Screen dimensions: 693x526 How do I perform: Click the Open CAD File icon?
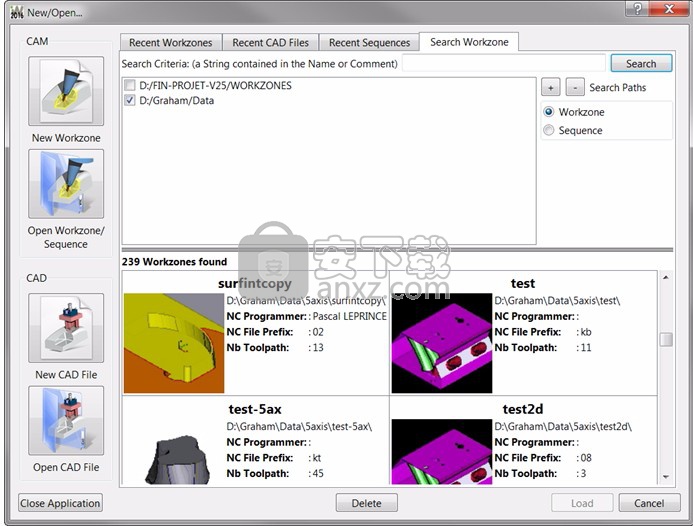tap(66, 420)
